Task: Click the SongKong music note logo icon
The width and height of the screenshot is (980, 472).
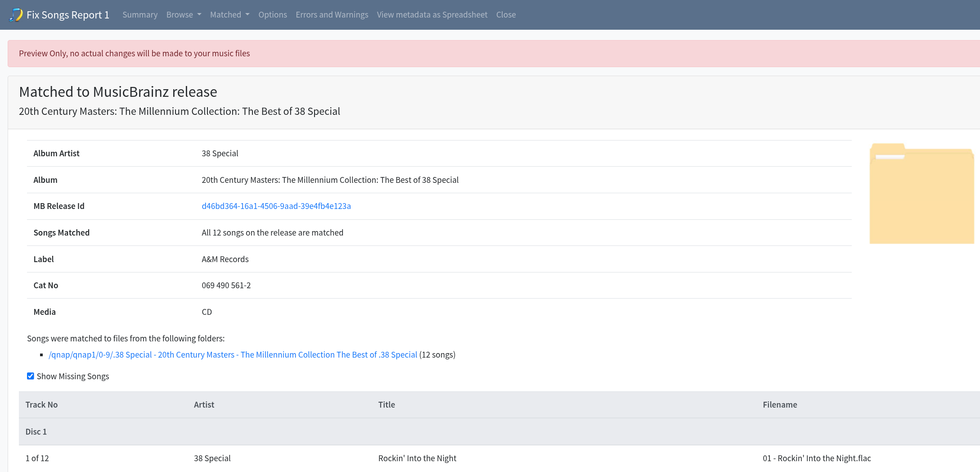Action: 16,15
